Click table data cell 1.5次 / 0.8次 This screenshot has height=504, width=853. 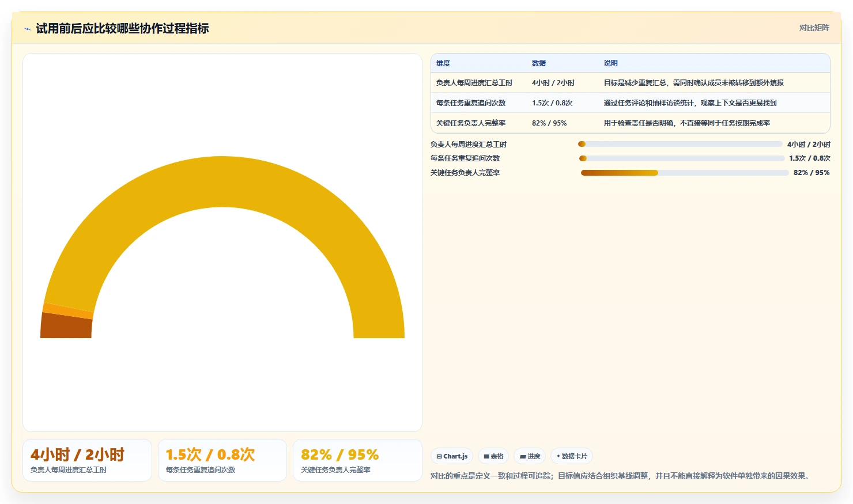552,103
